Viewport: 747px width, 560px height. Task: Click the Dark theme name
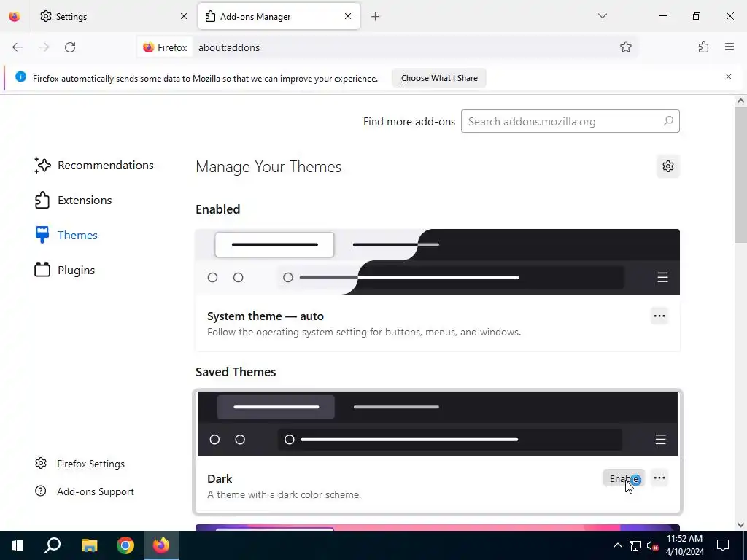(x=220, y=478)
